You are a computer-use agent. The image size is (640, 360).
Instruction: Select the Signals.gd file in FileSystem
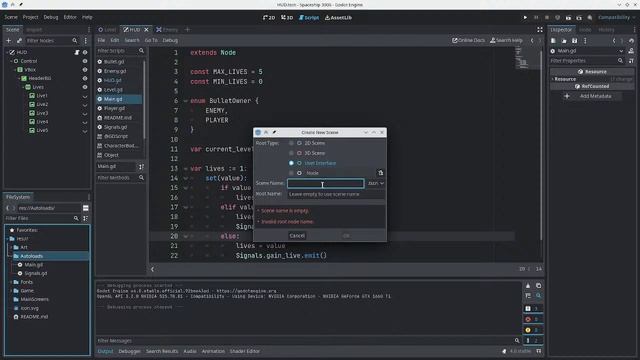click(x=36, y=273)
